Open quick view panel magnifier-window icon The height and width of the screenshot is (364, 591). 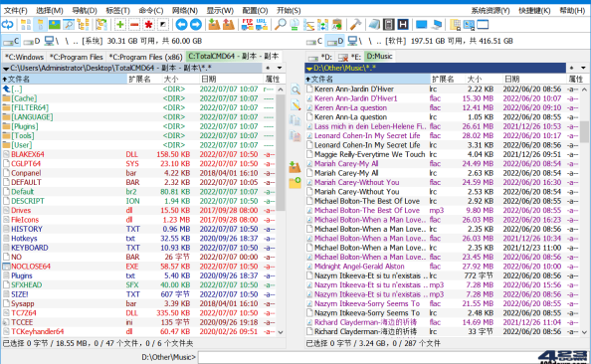coord(69,25)
